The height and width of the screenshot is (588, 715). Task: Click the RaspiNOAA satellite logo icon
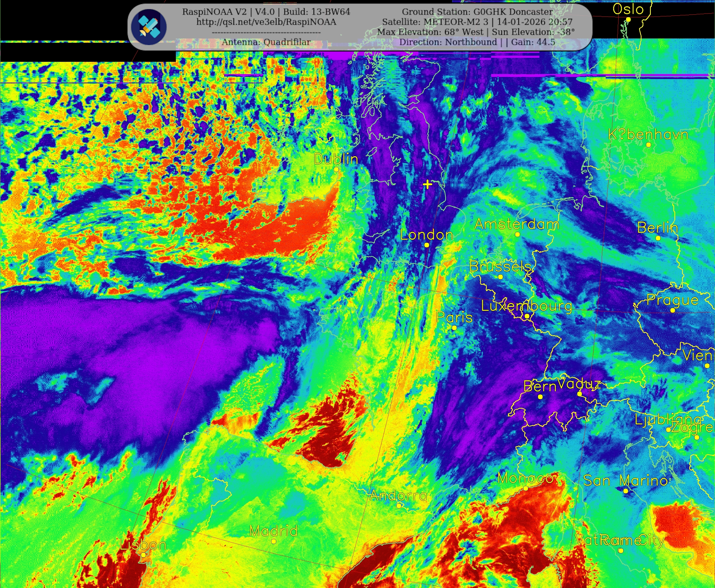149,27
